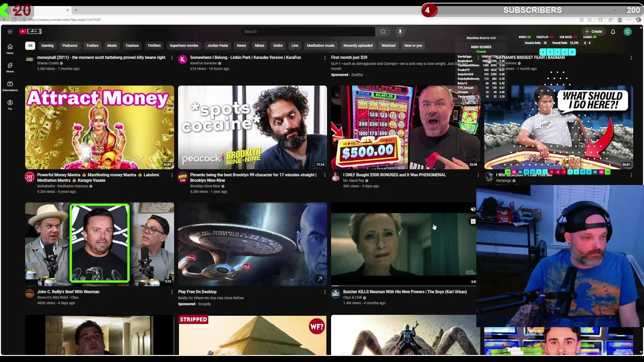Toggle mute on the Butcher video preview
This screenshot has height=362, width=644.
coord(473,209)
